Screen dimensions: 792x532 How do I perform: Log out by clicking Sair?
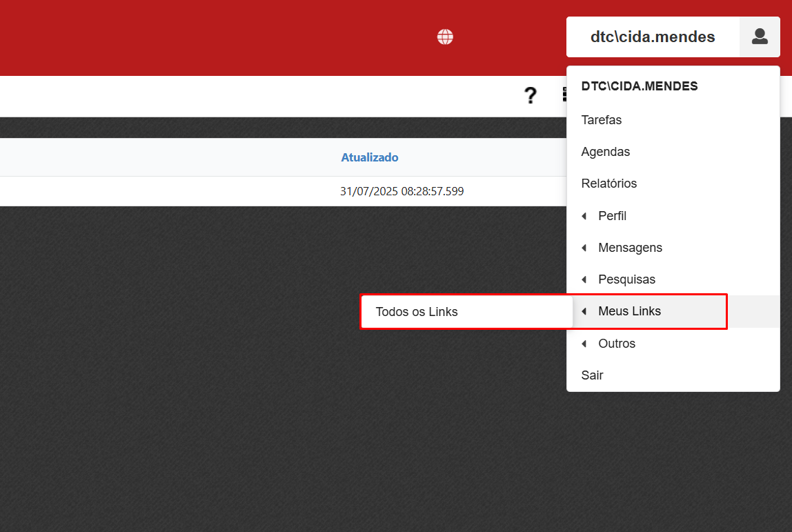pyautogui.click(x=593, y=375)
